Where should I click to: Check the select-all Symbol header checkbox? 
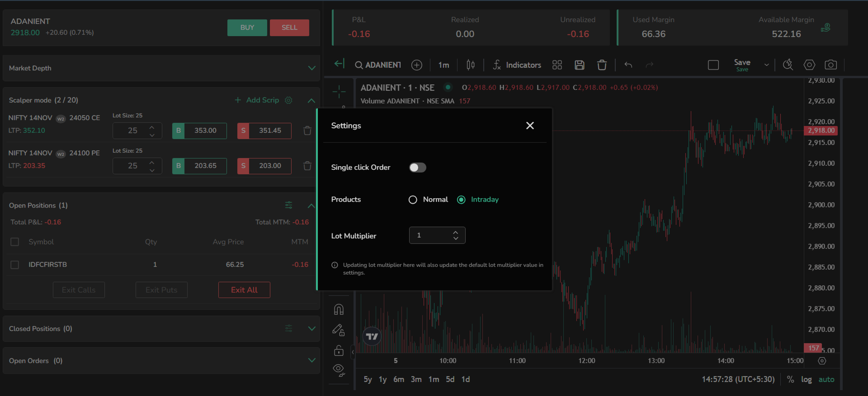pyautogui.click(x=14, y=242)
